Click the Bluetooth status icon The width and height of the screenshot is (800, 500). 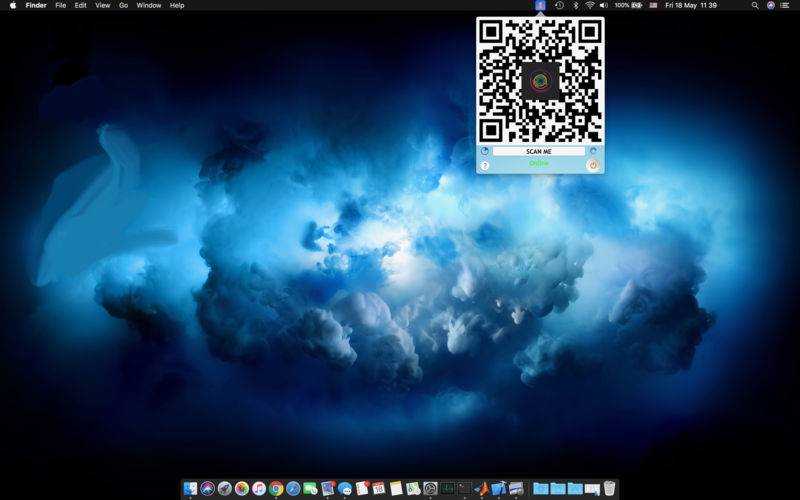[576, 5]
